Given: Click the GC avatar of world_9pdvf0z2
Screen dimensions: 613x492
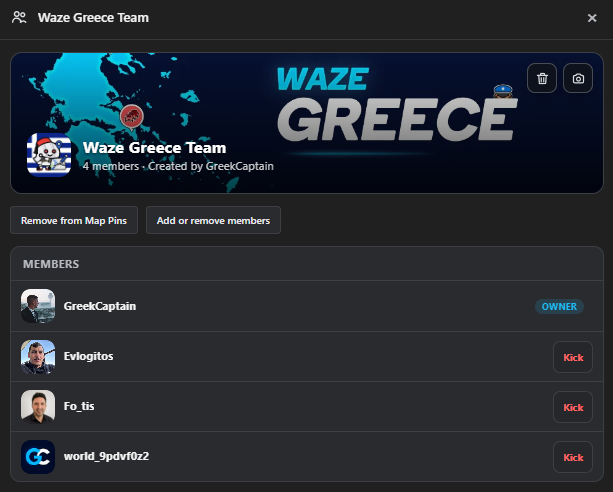Looking at the screenshot, I should point(38,457).
